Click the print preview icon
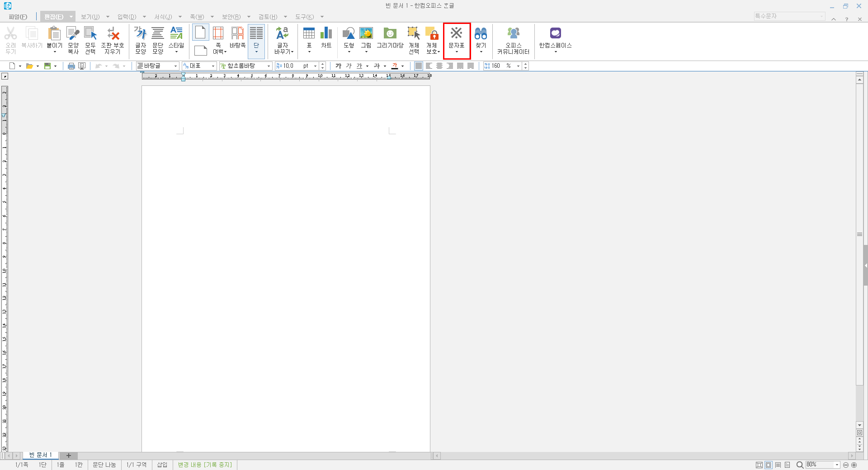868x470 pixels. (x=82, y=66)
